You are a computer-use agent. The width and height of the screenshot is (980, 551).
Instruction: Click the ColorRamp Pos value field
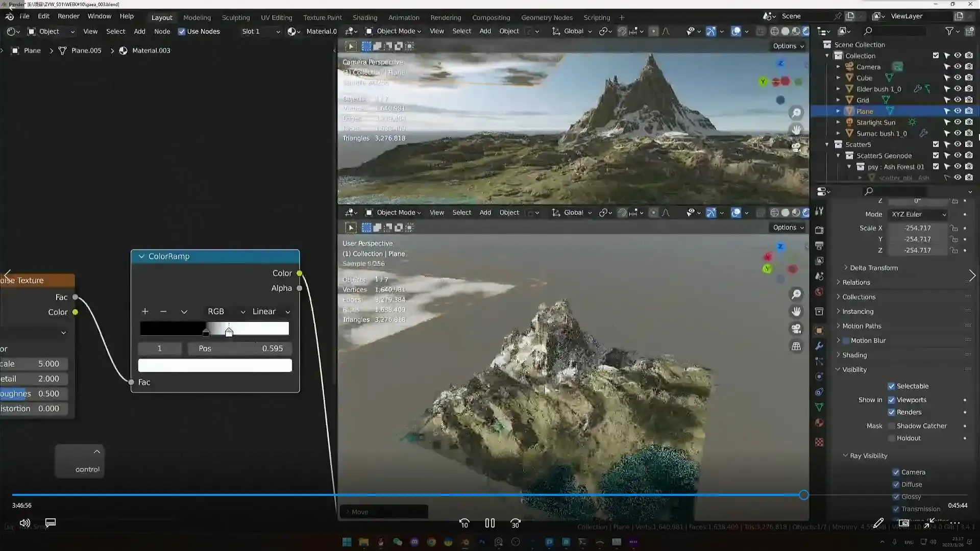click(x=240, y=348)
